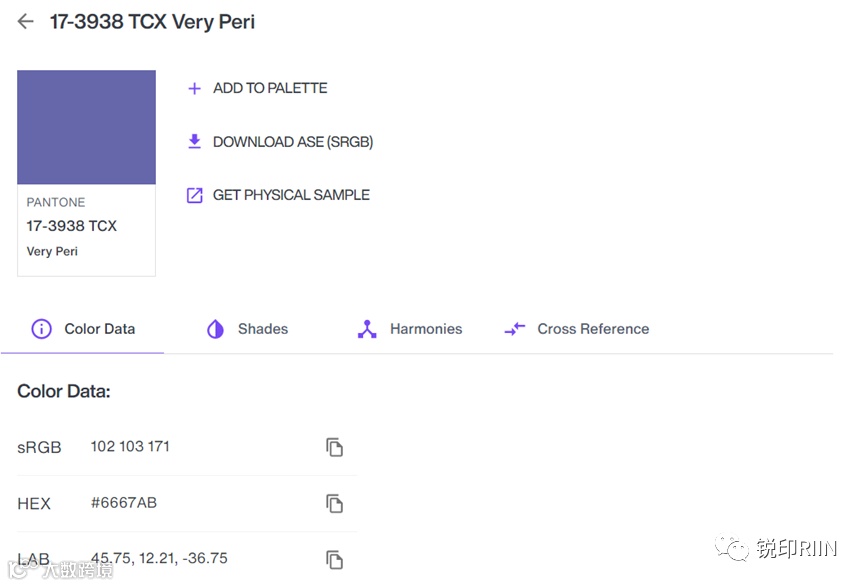Copy the HEX value #6667AB
The image size is (865, 586).
pyautogui.click(x=335, y=503)
